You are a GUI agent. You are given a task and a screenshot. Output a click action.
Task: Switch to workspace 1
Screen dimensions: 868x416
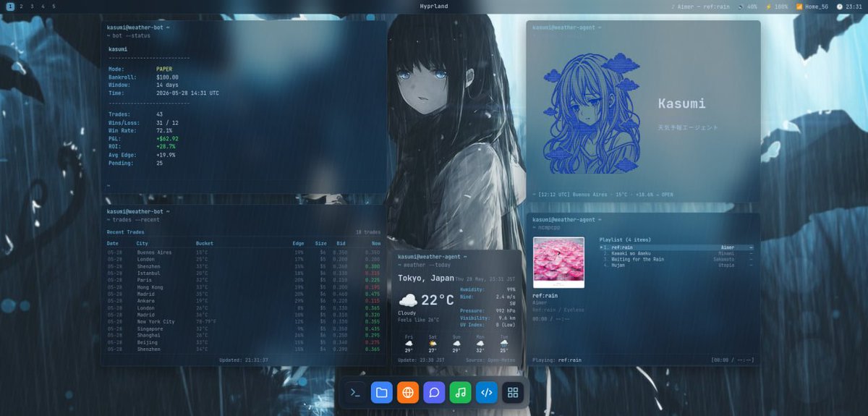coord(10,7)
